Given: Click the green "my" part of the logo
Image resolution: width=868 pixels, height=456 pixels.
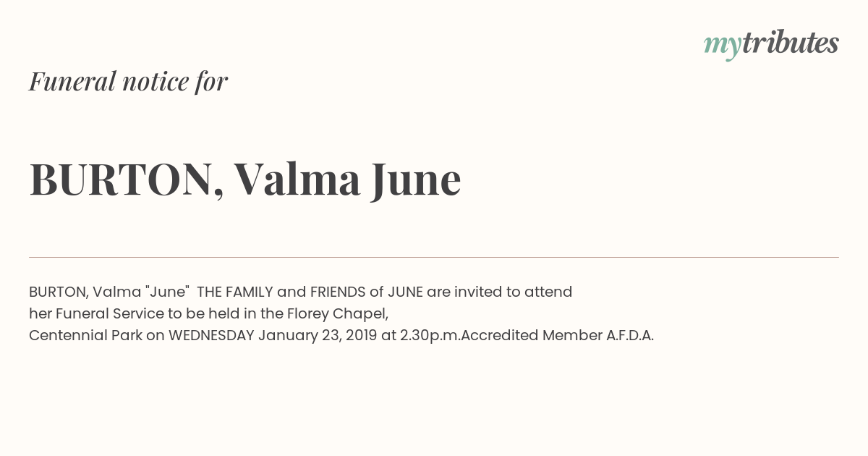Looking at the screenshot, I should [722, 46].
